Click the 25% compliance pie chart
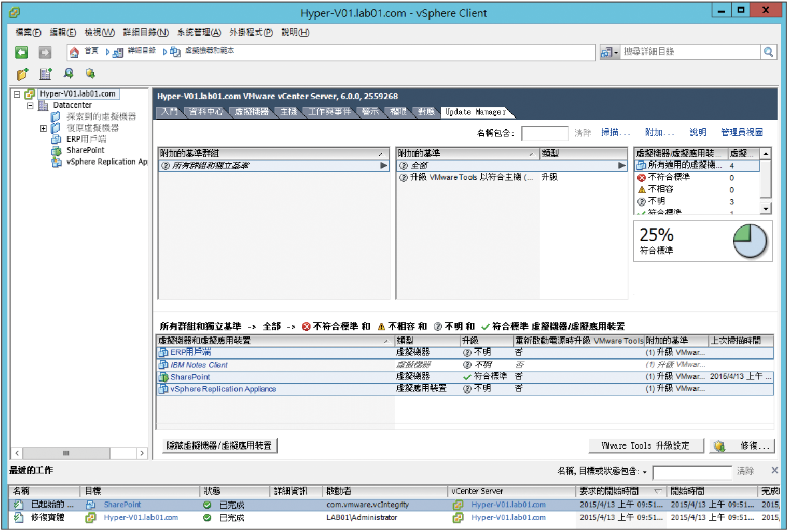Image resolution: width=789 pixels, height=532 pixels. [x=750, y=241]
